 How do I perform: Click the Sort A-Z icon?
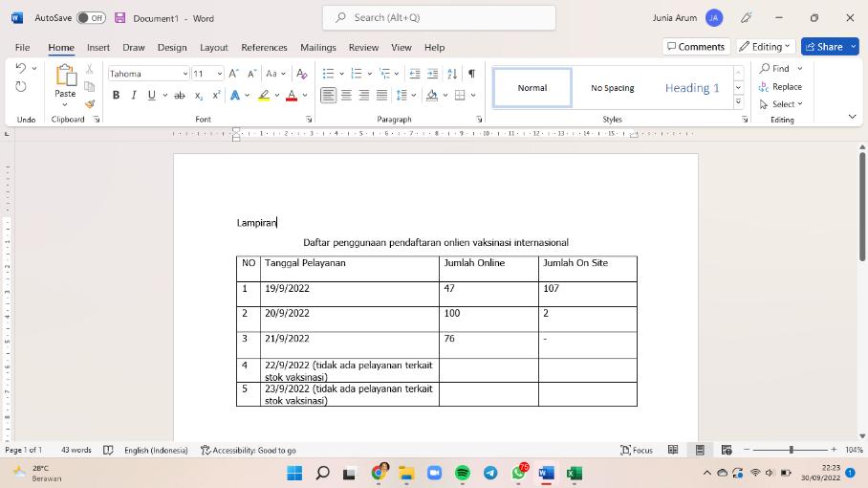452,74
